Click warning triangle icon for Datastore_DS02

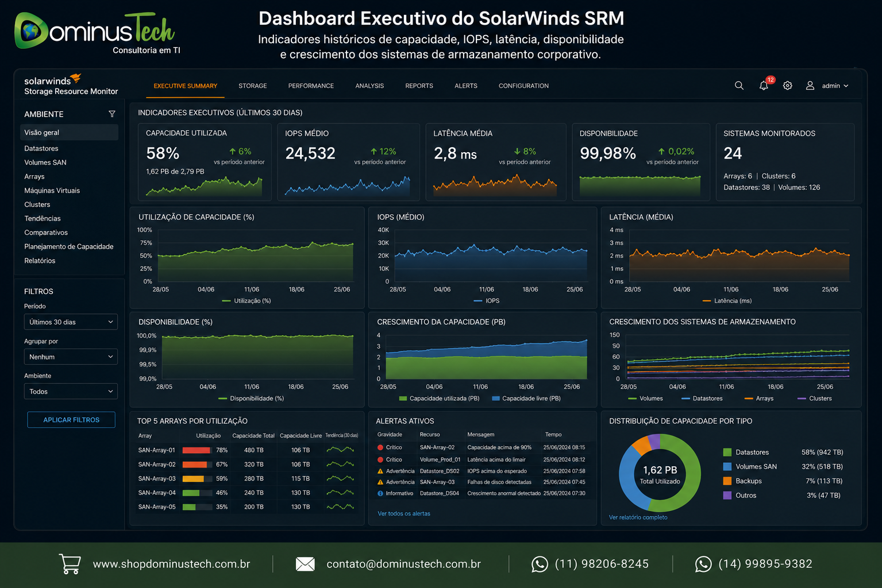coord(380,471)
